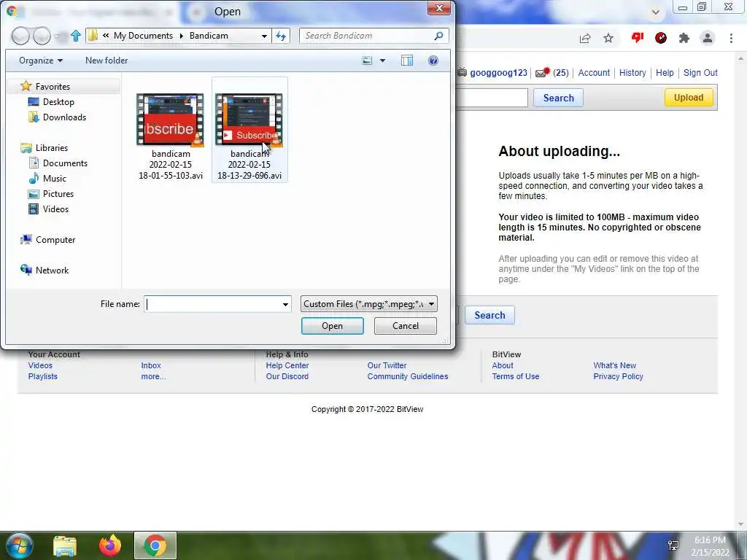Click the dialog Forward navigation arrow
Screen dimensions: 747x560
click(x=42, y=36)
